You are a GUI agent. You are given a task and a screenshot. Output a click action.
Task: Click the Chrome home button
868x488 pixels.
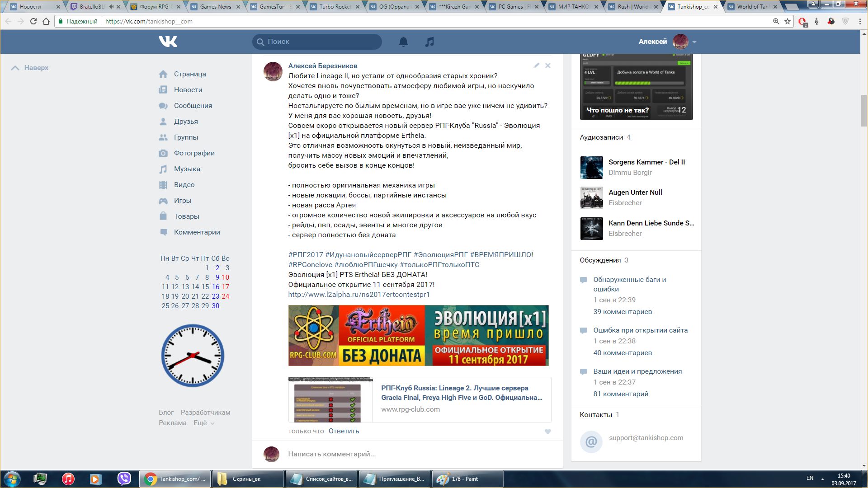(x=46, y=21)
